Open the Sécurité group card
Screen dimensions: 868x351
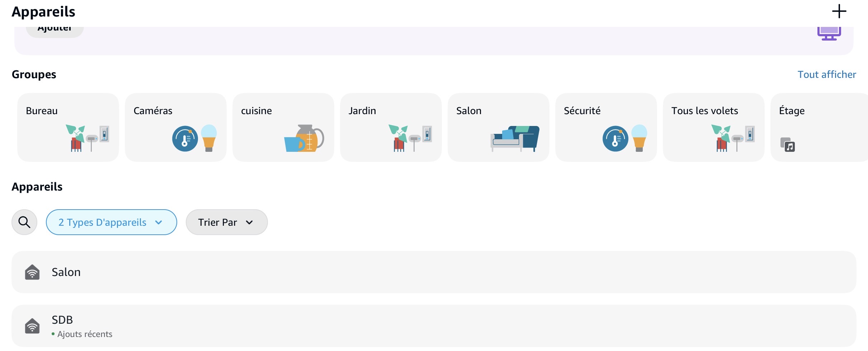coord(606,127)
